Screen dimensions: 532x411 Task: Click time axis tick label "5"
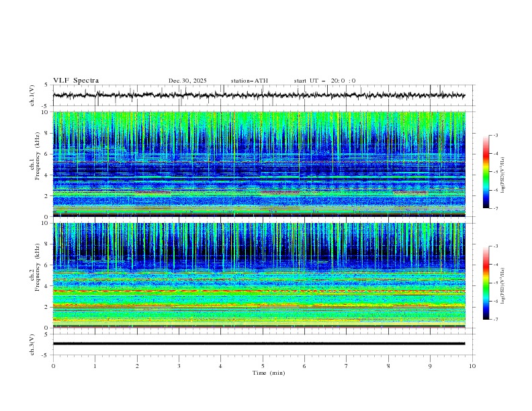coord(263,366)
